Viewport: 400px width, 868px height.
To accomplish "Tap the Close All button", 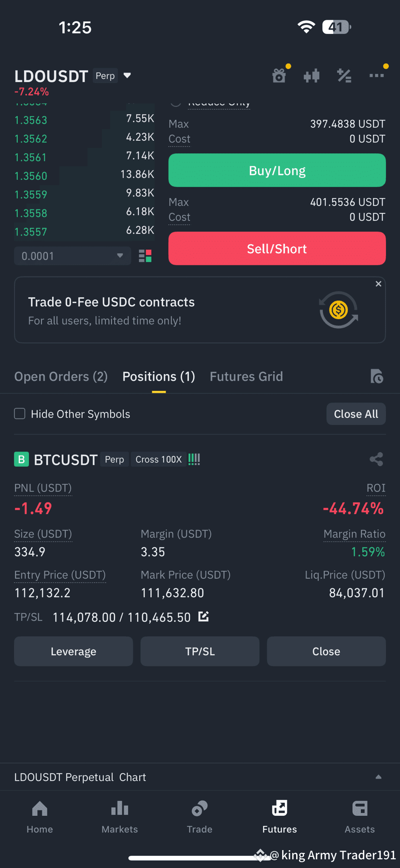I will point(356,414).
